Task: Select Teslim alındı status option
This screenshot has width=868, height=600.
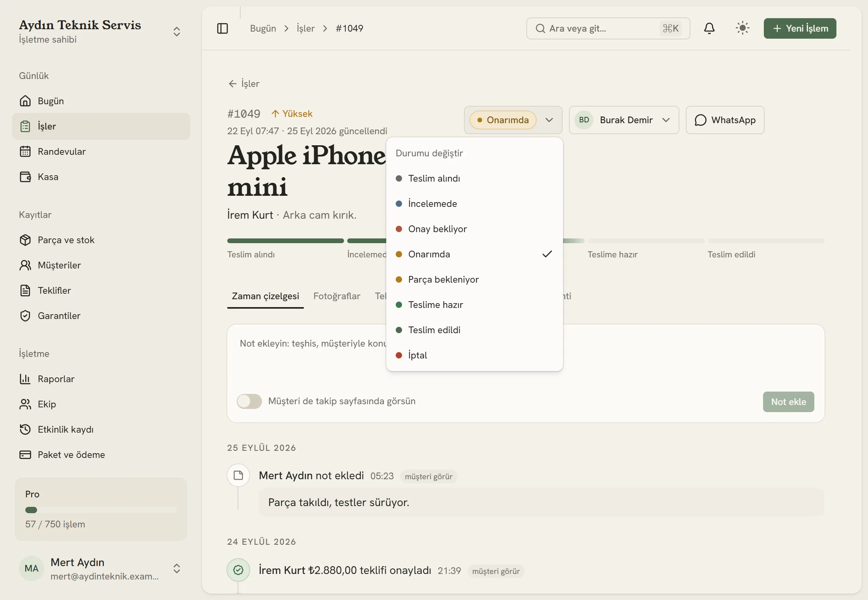Action: pyautogui.click(x=474, y=178)
